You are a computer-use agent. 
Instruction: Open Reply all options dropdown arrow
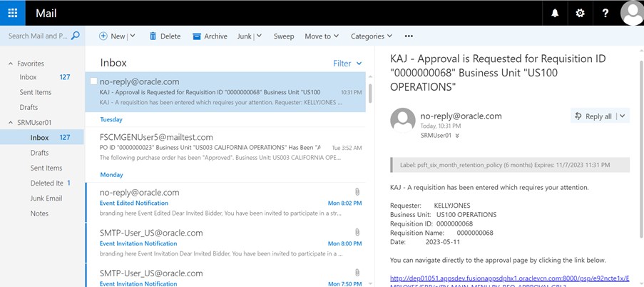622,116
